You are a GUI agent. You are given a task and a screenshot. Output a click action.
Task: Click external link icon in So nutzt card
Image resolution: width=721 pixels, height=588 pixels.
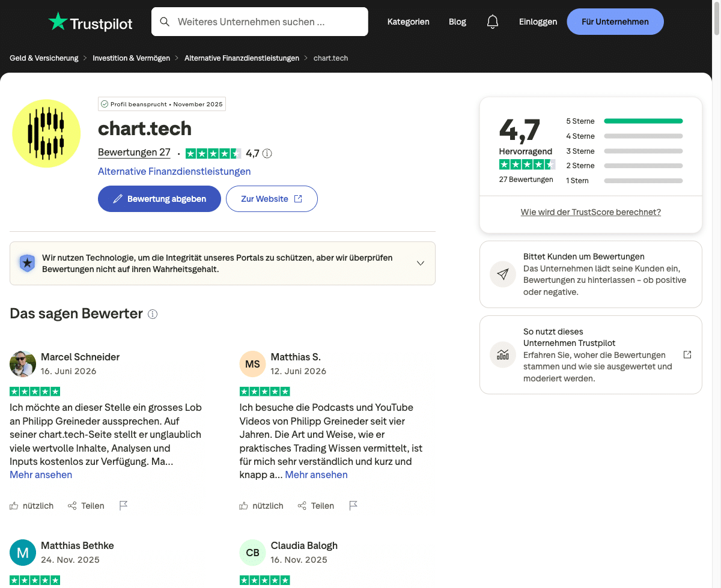687,354
